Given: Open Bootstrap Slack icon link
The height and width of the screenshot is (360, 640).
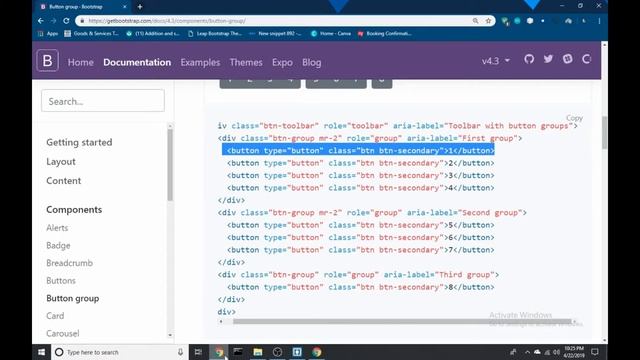Looking at the screenshot, I should pyautogui.click(x=567, y=59).
